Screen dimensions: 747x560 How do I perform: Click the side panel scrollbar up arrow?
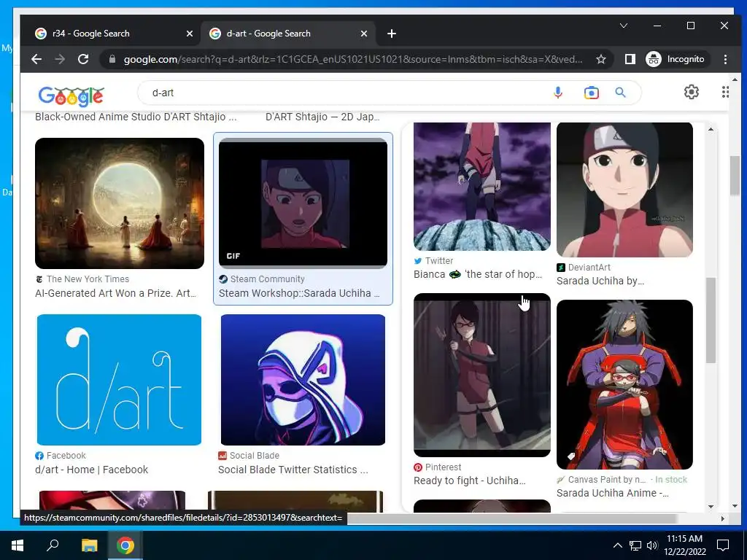coord(711,129)
